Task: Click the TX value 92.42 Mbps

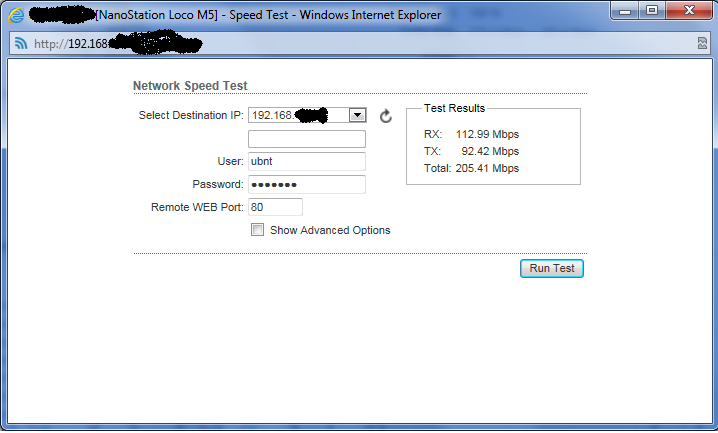Action: coord(490,151)
